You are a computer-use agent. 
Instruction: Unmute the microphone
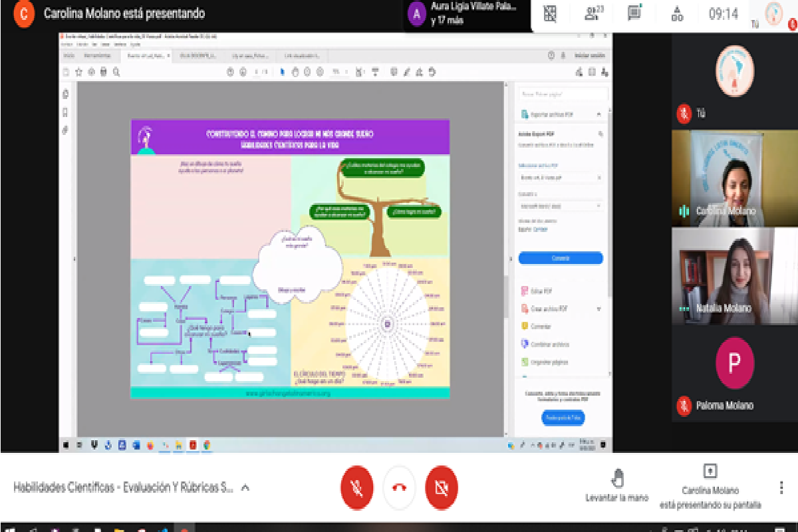click(357, 487)
